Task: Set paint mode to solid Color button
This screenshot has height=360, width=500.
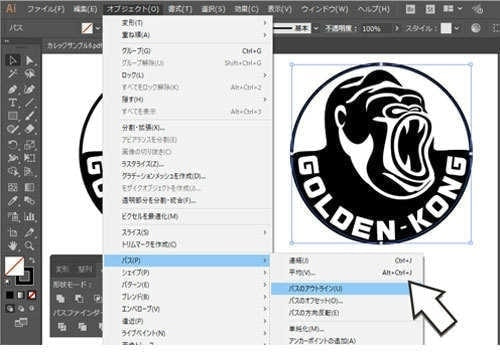Action: [10, 295]
